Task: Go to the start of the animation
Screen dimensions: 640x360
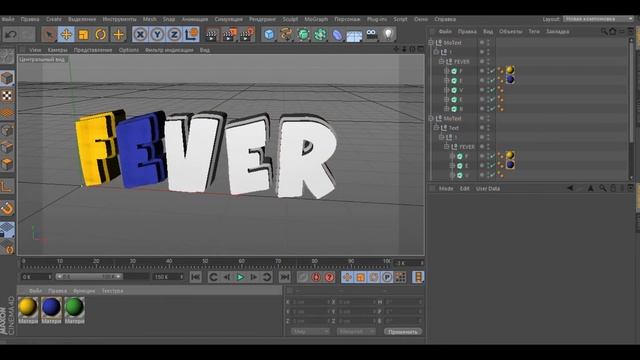Action: point(196,277)
